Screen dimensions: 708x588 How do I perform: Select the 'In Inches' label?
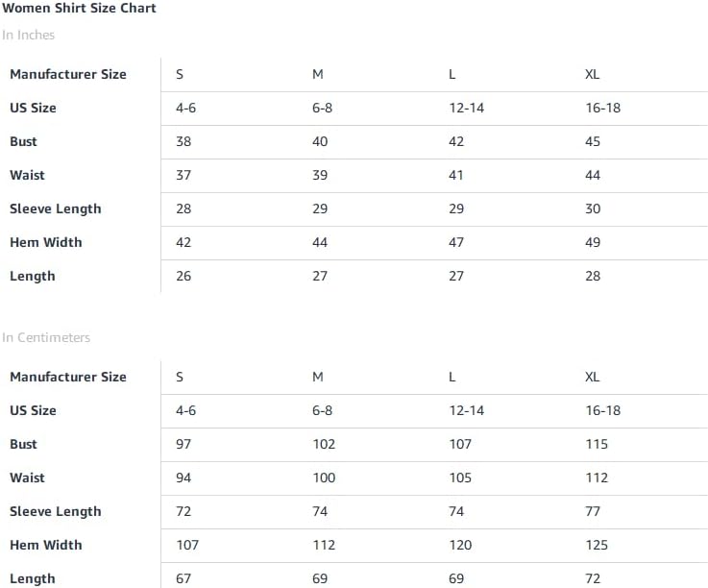(29, 36)
